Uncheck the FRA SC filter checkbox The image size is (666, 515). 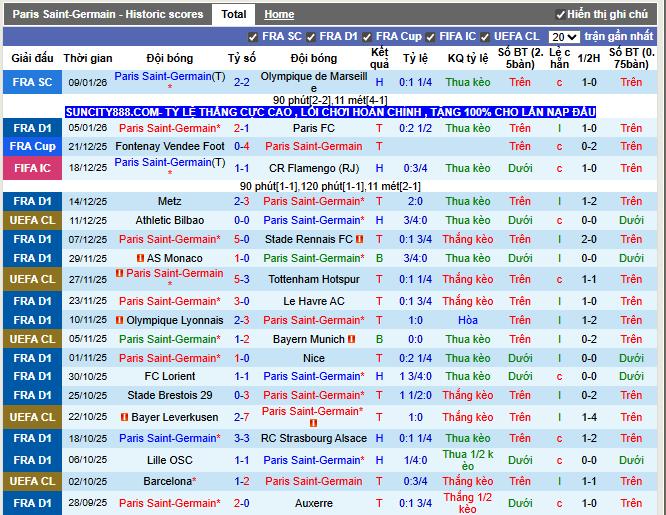pyautogui.click(x=253, y=37)
